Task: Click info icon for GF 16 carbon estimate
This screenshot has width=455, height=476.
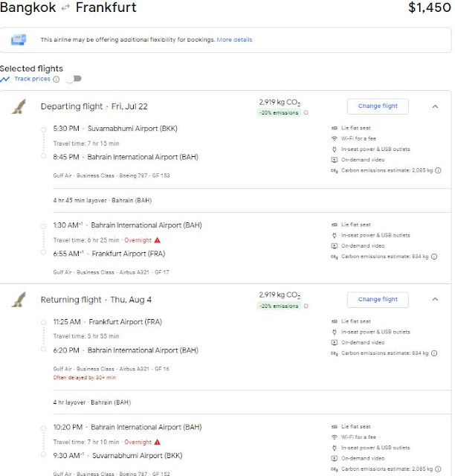Action: click(434, 353)
